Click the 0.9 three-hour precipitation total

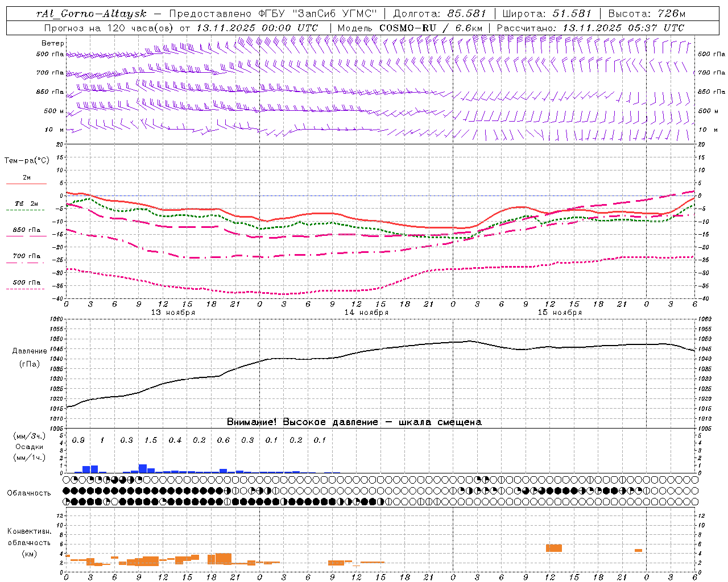(78, 440)
